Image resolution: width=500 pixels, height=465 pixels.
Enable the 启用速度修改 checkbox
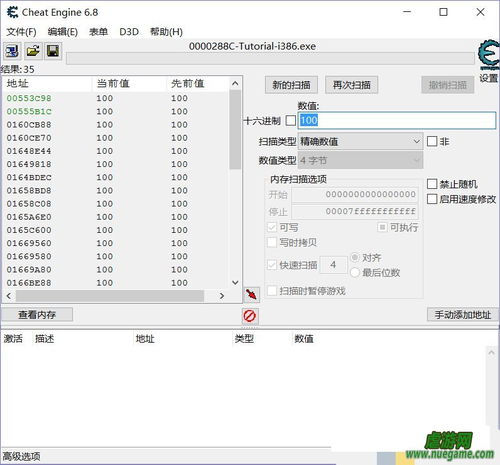[x=432, y=199]
